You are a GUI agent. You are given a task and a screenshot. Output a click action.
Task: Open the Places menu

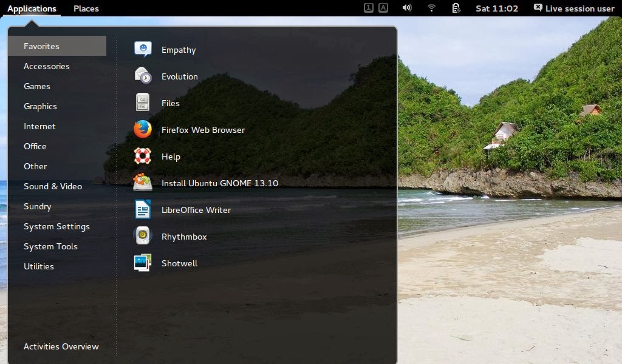click(86, 8)
